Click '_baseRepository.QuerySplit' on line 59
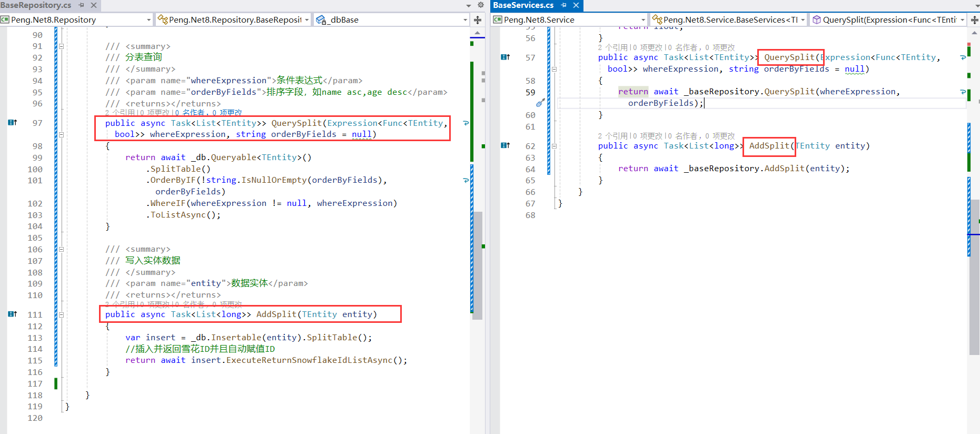The width and height of the screenshot is (980, 434). (749, 92)
